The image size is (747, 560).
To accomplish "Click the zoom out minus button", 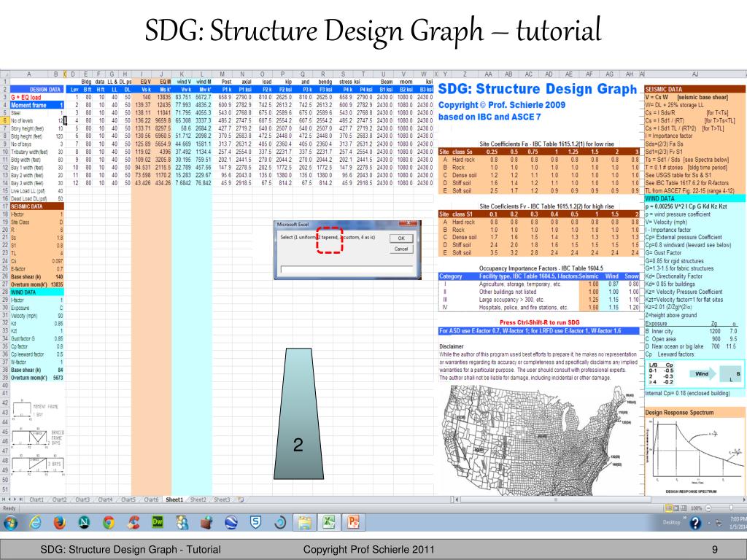I will (x=708, y=508).
